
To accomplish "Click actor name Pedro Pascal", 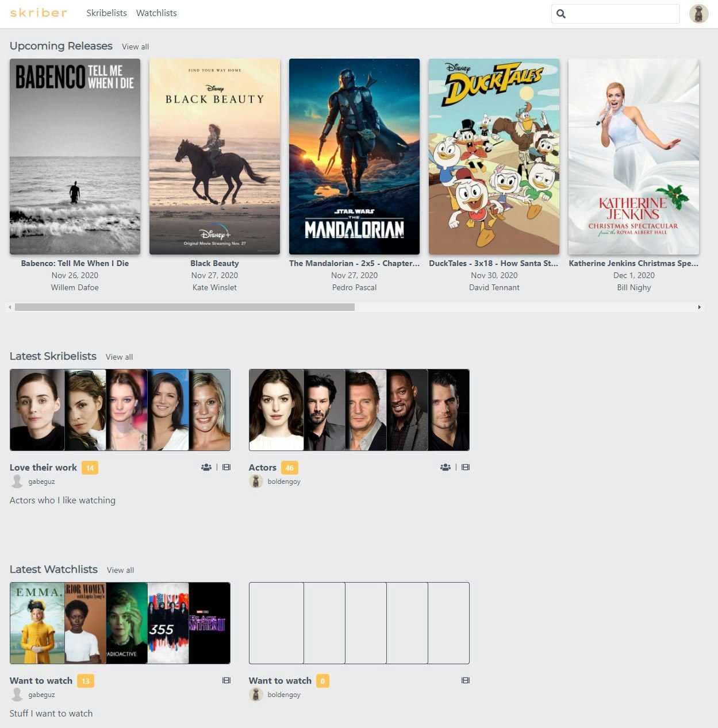I will click(x=354, y=287).
